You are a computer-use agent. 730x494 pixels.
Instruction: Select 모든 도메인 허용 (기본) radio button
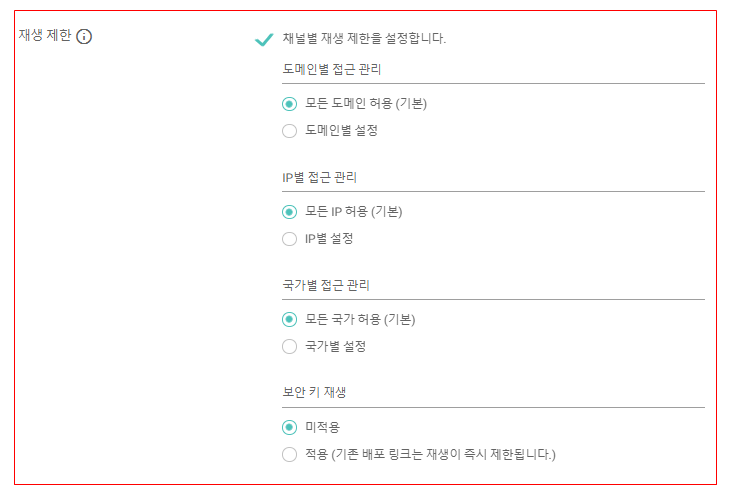(x=290, y=104)
